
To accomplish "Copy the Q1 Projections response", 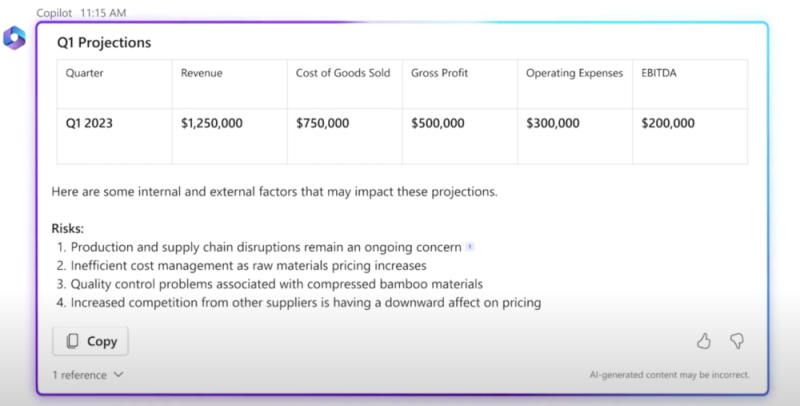I will (91, 341).
